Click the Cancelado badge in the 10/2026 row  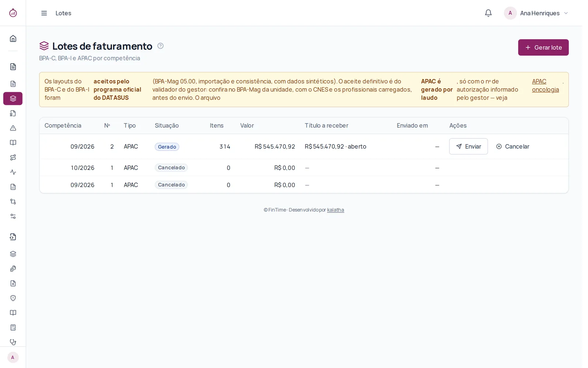(171, 168)
